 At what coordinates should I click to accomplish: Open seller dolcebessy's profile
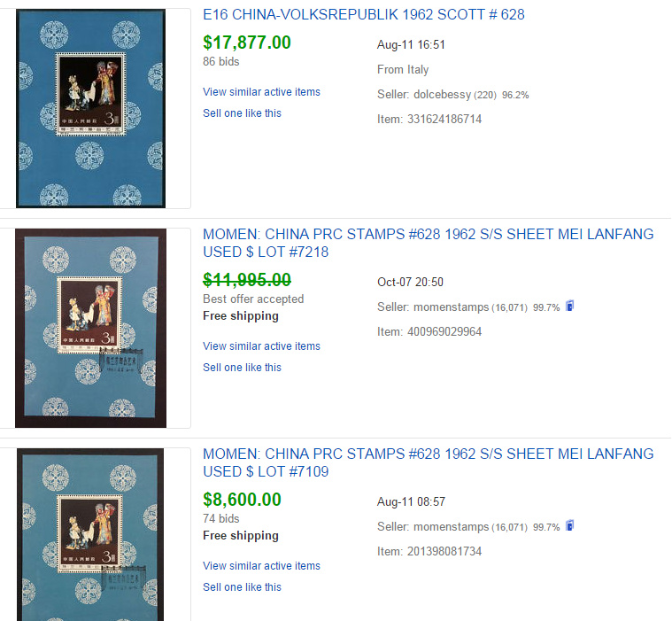[x=442, y=95]
